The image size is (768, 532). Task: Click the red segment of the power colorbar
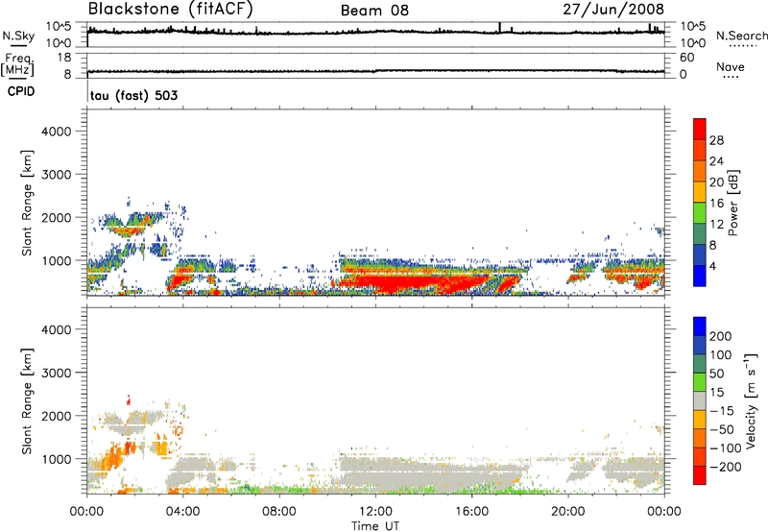(700, 129)
